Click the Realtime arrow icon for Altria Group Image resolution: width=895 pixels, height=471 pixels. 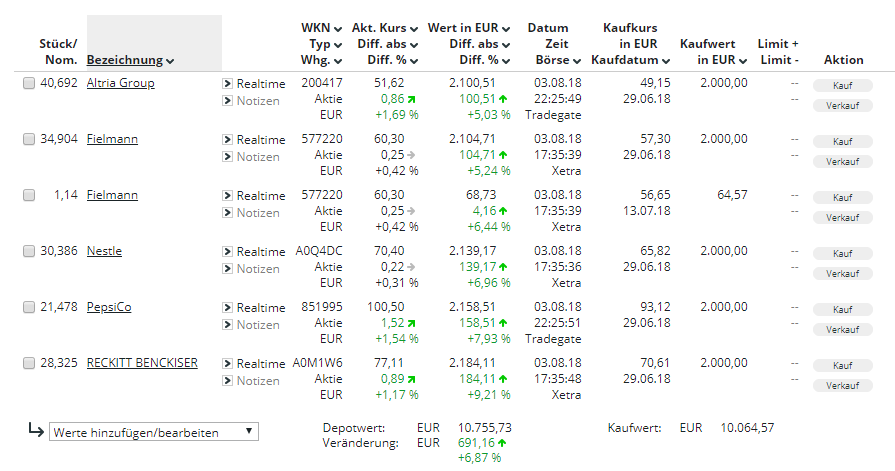pos(227,84)
